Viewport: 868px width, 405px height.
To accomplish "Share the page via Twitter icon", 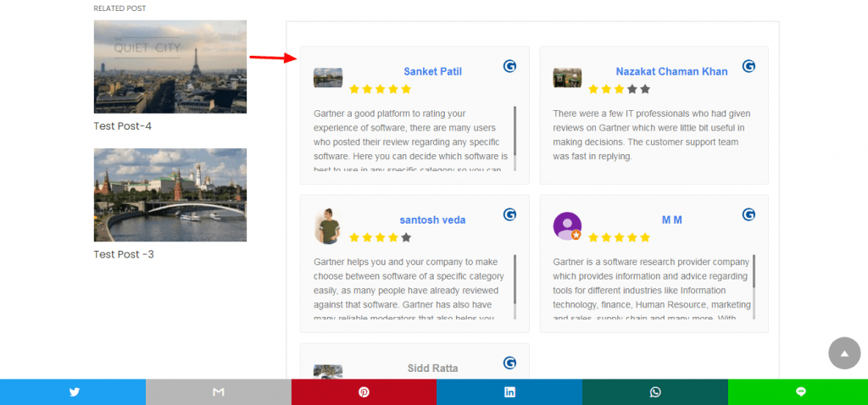I will [73, 392].
